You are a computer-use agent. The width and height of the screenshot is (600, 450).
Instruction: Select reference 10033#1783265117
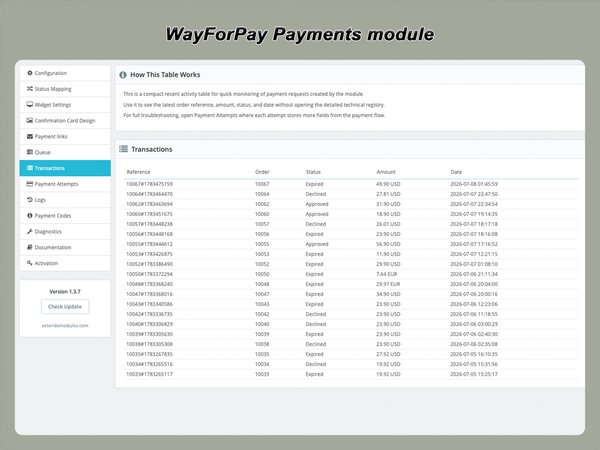(149, 374)
